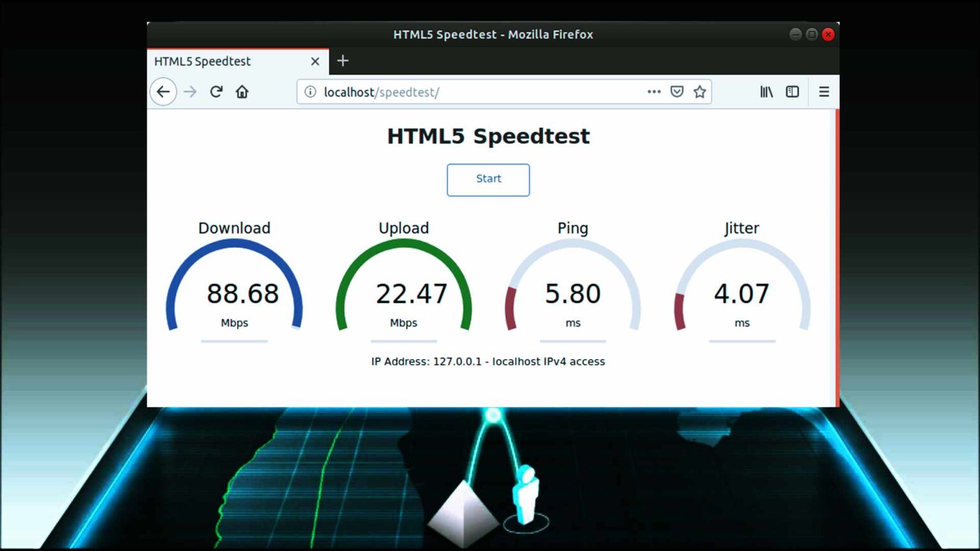Click the IP Address localhost text
This screenshot has width=980, height=551.
click(x=488, y=362)
